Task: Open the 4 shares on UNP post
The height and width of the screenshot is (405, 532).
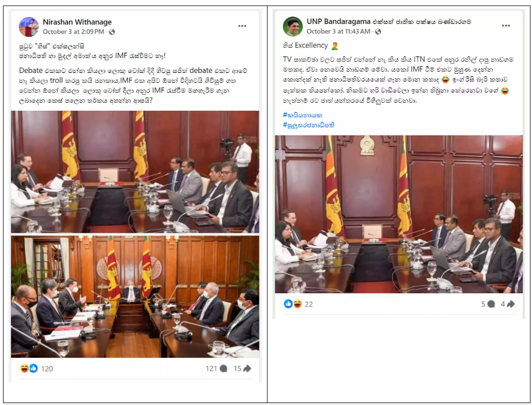Action: click(x=507, y=304)
